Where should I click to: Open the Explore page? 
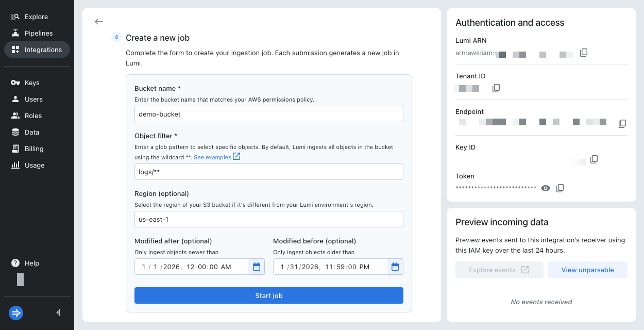click(36, 16)
